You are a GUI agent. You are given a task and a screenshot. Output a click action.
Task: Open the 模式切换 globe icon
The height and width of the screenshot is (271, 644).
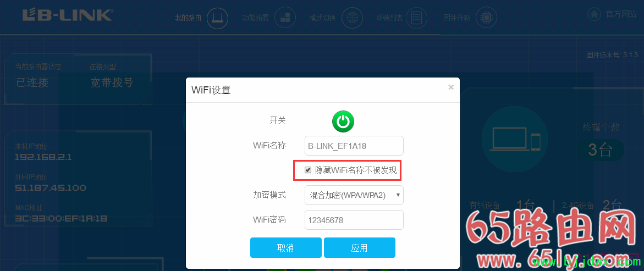pyautogui.click(x=352, y=18)
